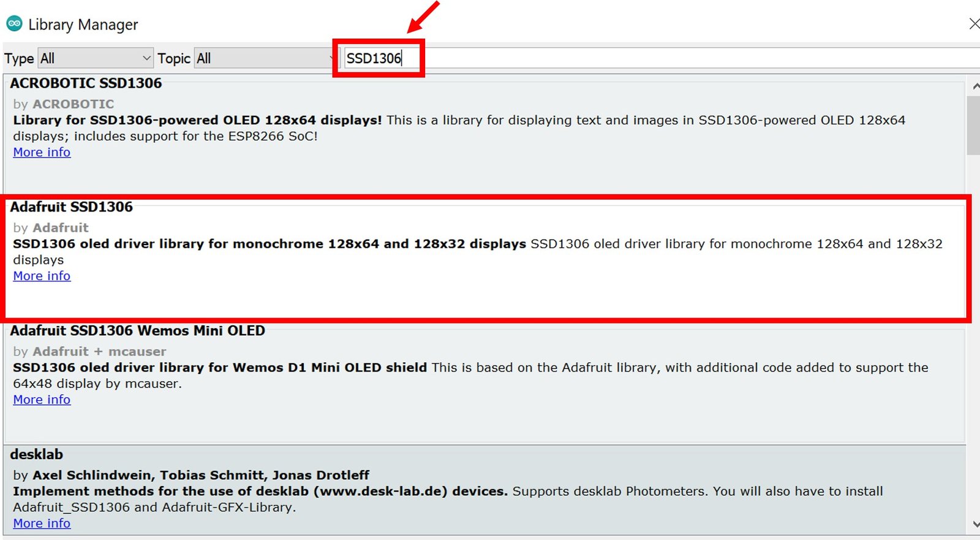980x540 pixels.
Task: Open the Type filter dropdown
Action: click(96, 58)
